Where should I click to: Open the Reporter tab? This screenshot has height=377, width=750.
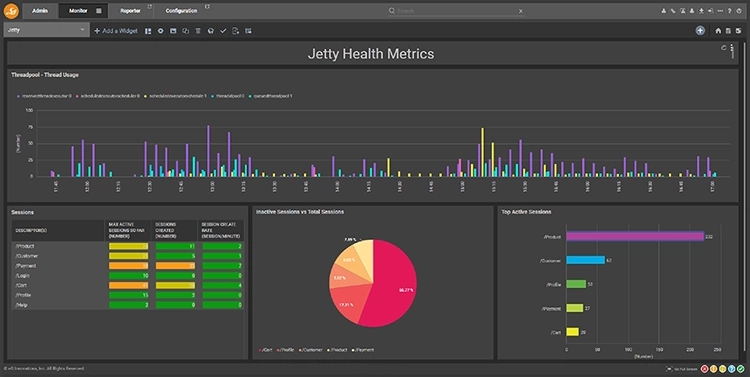[130, 11]
